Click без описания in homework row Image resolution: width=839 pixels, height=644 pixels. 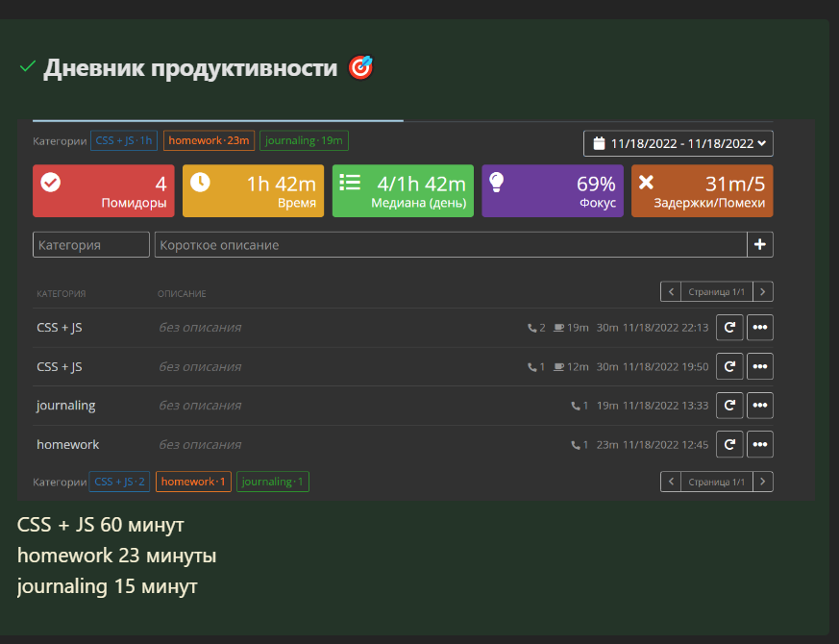[x=200, y=445]
